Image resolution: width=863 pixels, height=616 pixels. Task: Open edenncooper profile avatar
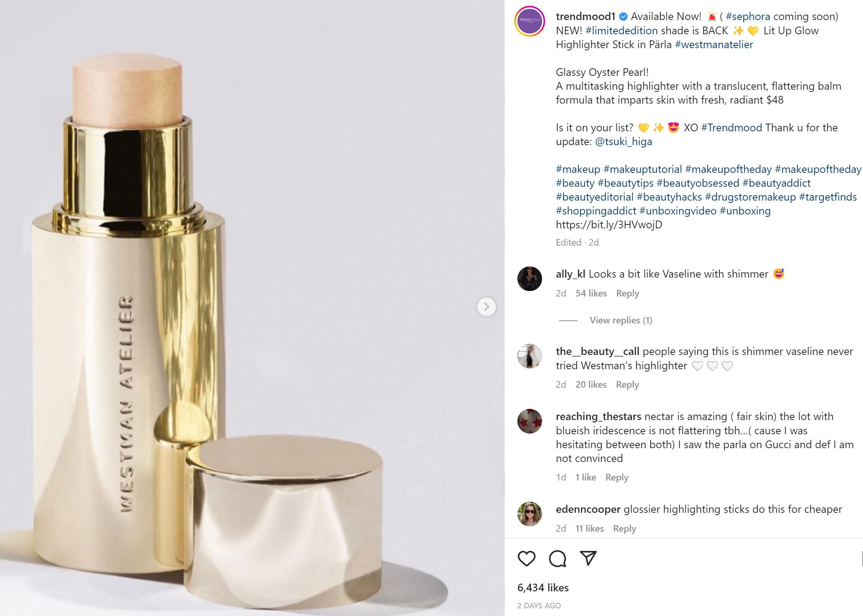point(530,514)
